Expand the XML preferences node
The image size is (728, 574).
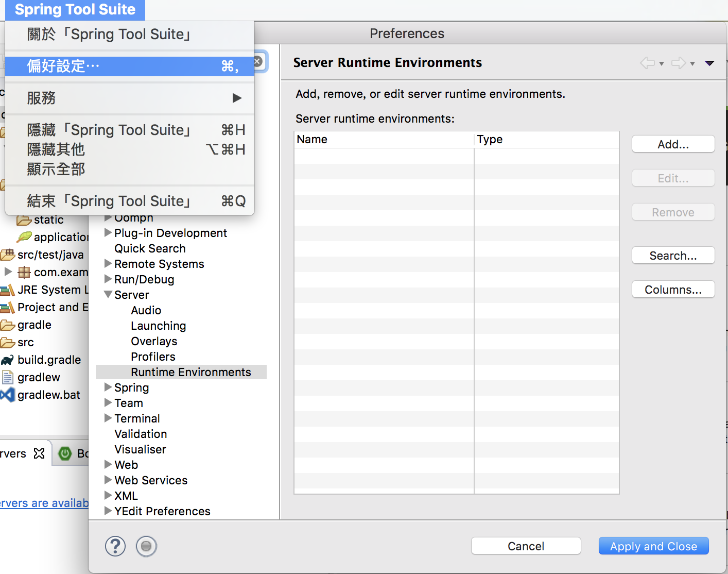tap(108, 495)
